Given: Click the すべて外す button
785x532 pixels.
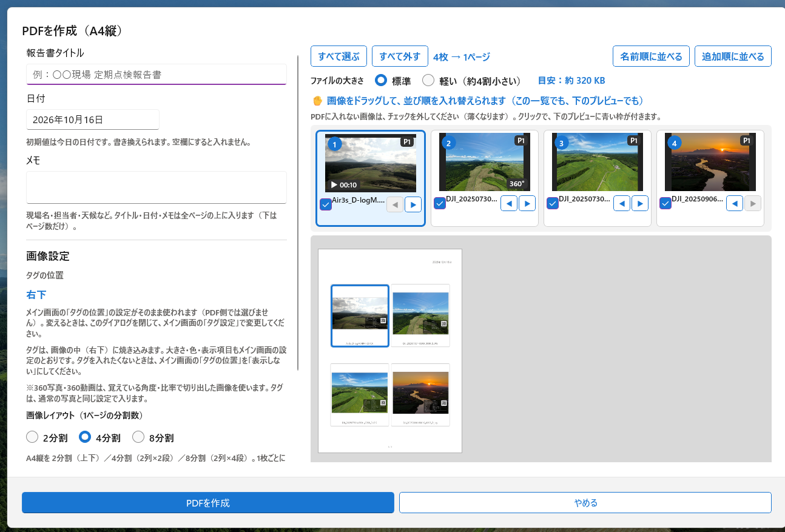Looking at the screenshot, I should pyautogui.click(x=400, y=56).
